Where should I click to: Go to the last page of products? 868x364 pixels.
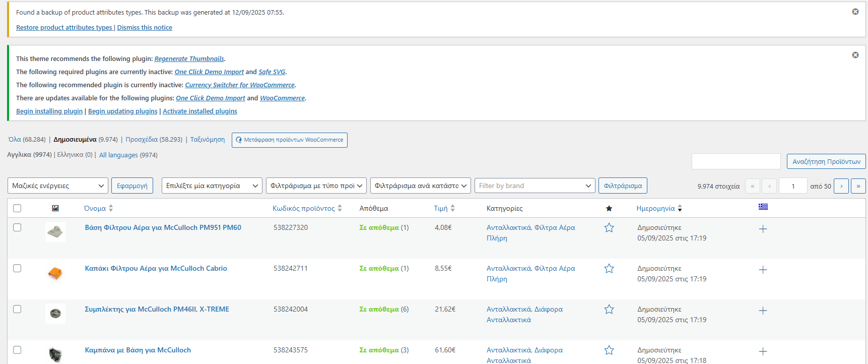coord(858,186)
